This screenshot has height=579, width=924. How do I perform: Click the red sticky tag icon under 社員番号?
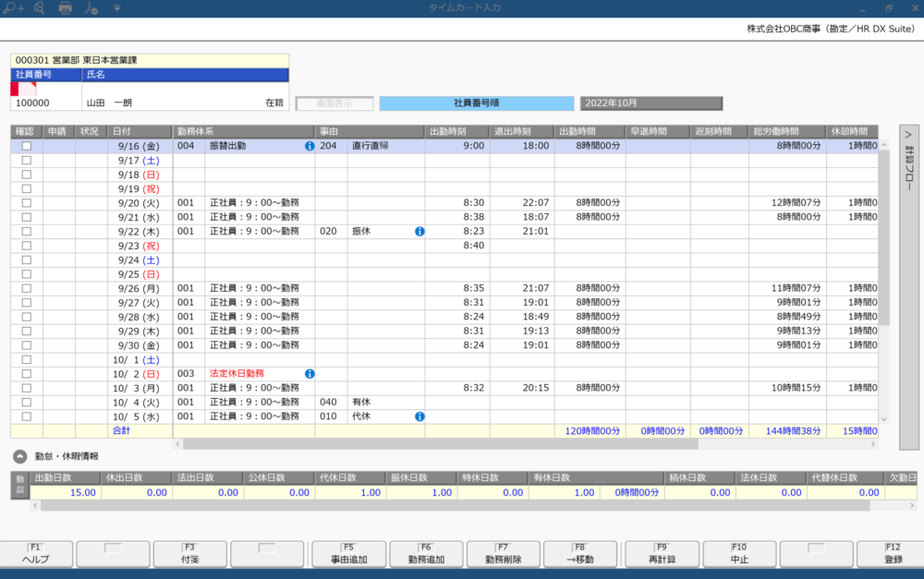24,89
